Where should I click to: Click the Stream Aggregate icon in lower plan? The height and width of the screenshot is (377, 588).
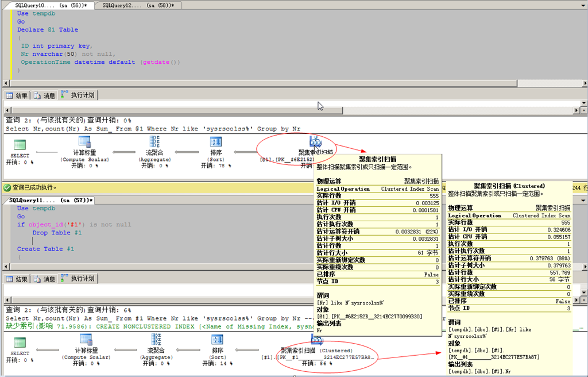154,340
